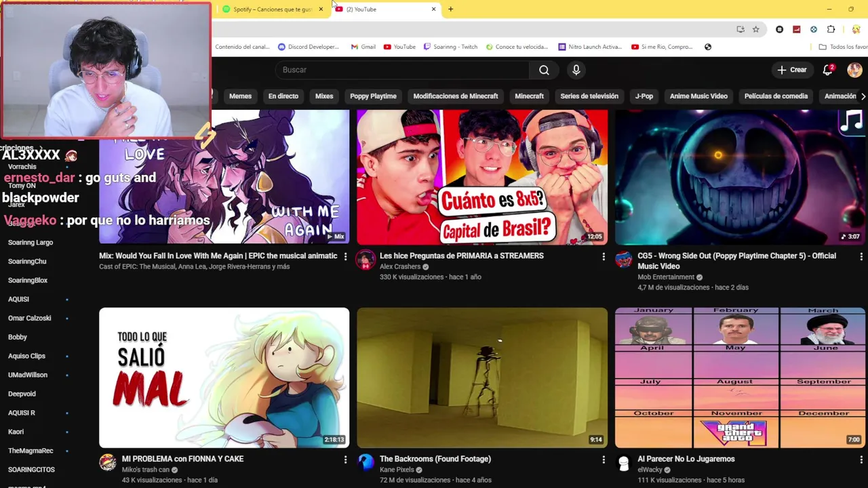This screenshot has height=488, width=868.
Task: Filter the feed by Memes chip
Action: tap(240, 96)
